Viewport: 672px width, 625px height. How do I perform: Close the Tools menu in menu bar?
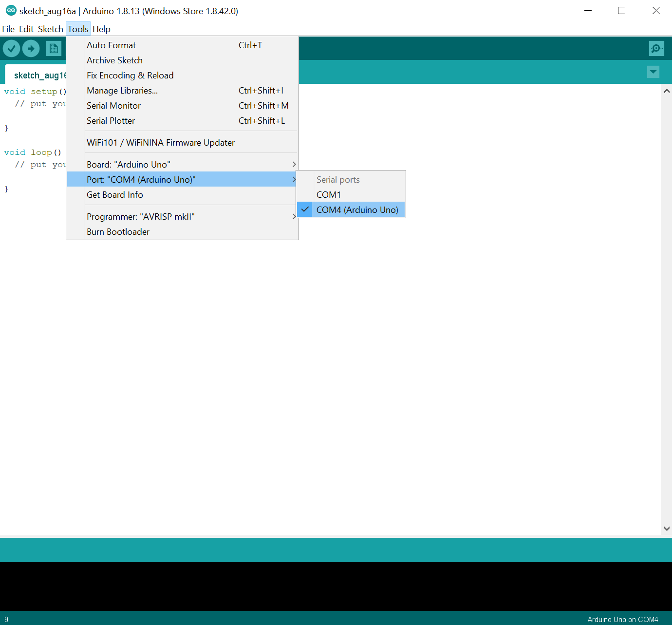coord(78,29)
